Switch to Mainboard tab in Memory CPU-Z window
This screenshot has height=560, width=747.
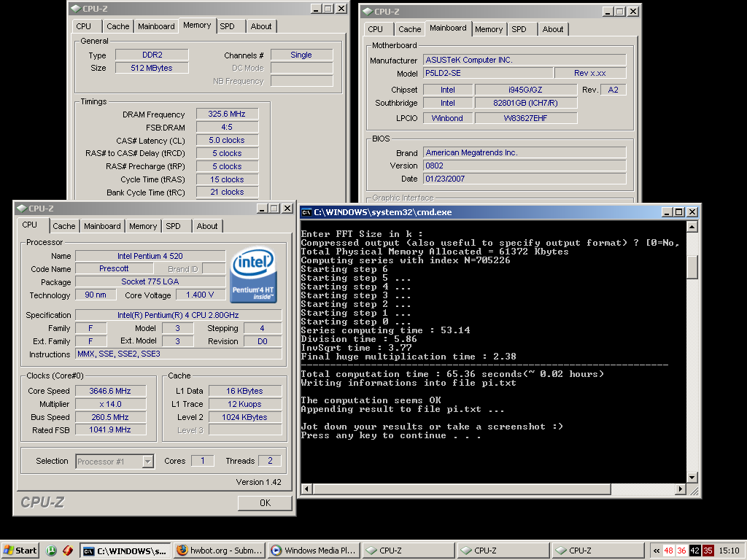156,26
